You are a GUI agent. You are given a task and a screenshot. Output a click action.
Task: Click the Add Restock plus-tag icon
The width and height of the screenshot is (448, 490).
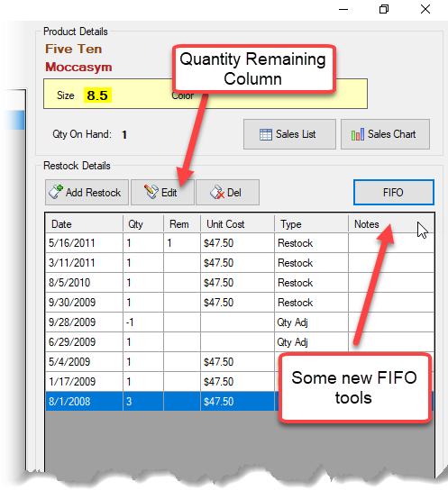(x=56, y=192)
